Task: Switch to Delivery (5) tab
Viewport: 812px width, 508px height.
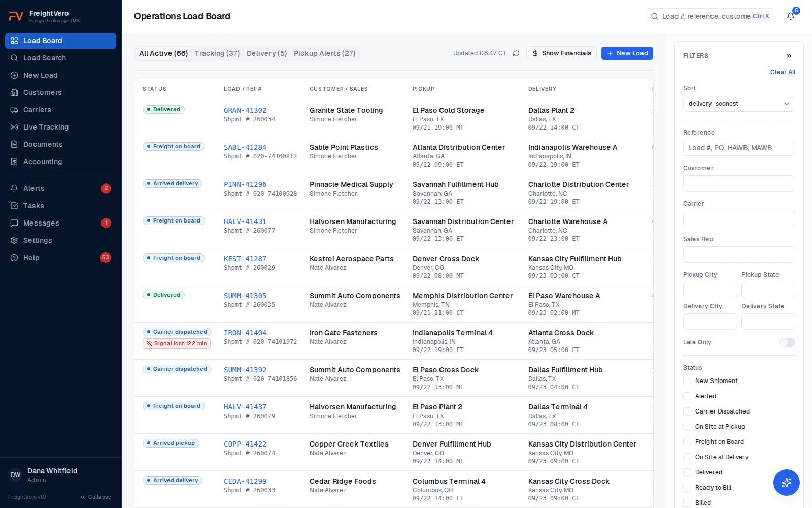Action: (266, 53)
